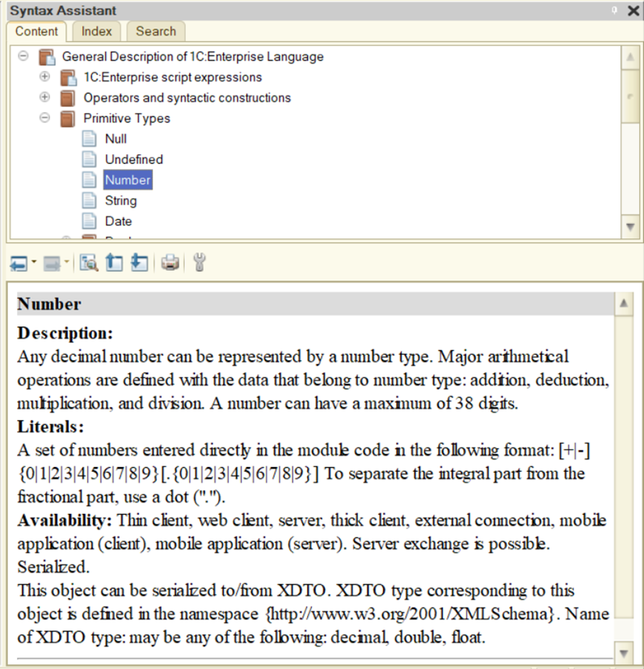This screenshot has width=644, height=669.
Task: Print the current help topic
Action: [x=170, y=263]
